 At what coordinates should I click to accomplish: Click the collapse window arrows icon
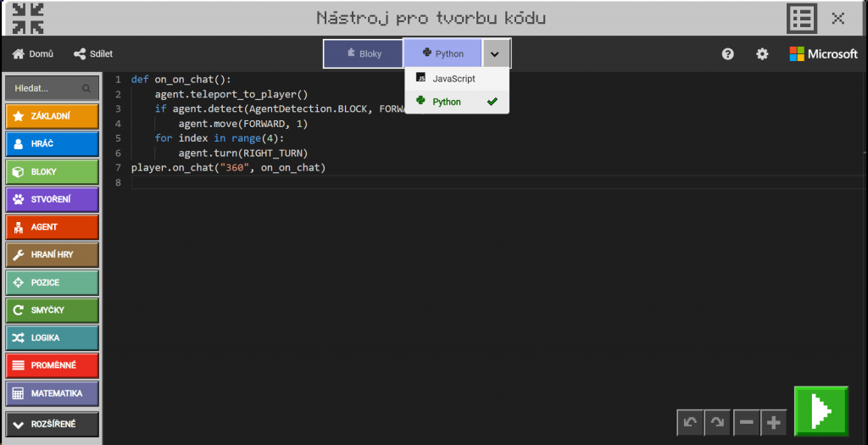click(29, 18)
